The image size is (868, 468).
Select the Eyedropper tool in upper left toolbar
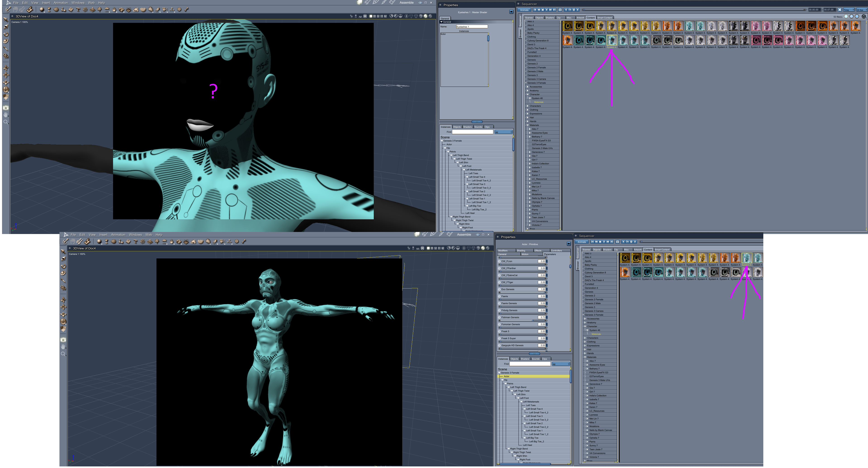click(6, 49)
